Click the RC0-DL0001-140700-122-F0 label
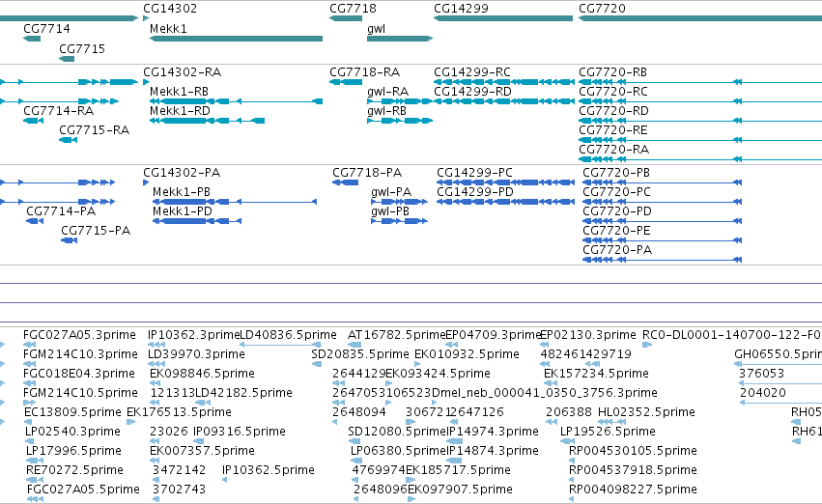Screen dimensions: 822x504 [732, 335]
